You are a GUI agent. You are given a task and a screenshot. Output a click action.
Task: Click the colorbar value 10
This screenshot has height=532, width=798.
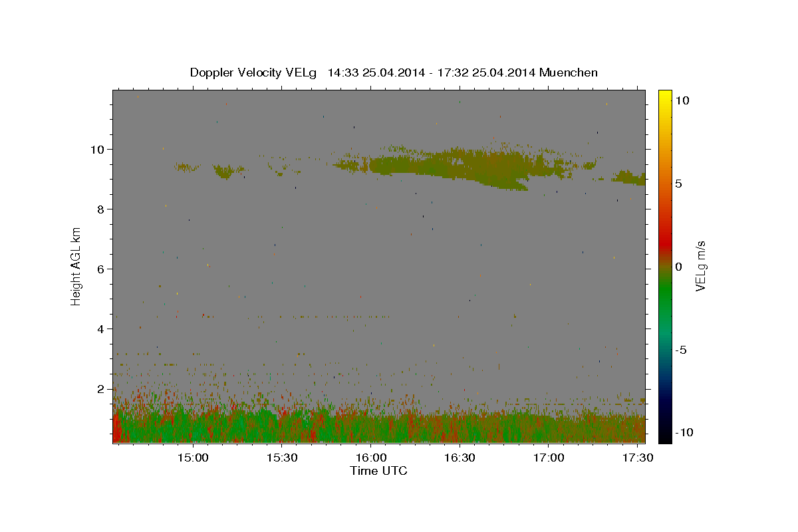coord(682,100)
